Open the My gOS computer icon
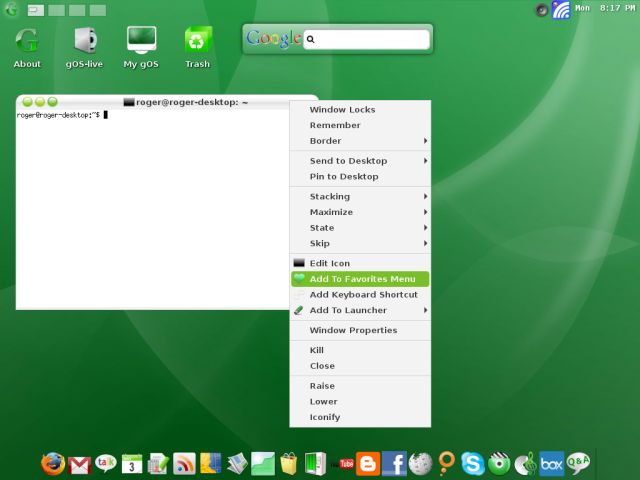 click(x=141, y=47)
